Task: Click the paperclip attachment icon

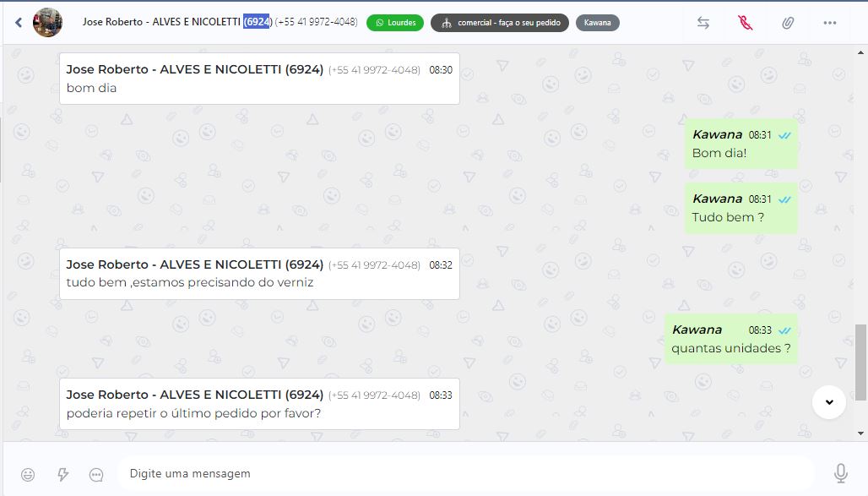Action: [788, 23]
